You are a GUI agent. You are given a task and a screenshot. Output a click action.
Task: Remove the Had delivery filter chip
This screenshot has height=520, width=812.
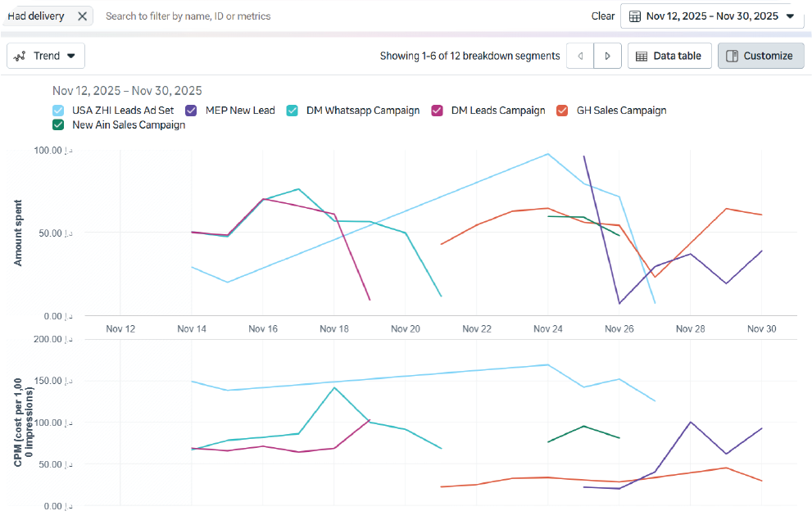(82, 16)
